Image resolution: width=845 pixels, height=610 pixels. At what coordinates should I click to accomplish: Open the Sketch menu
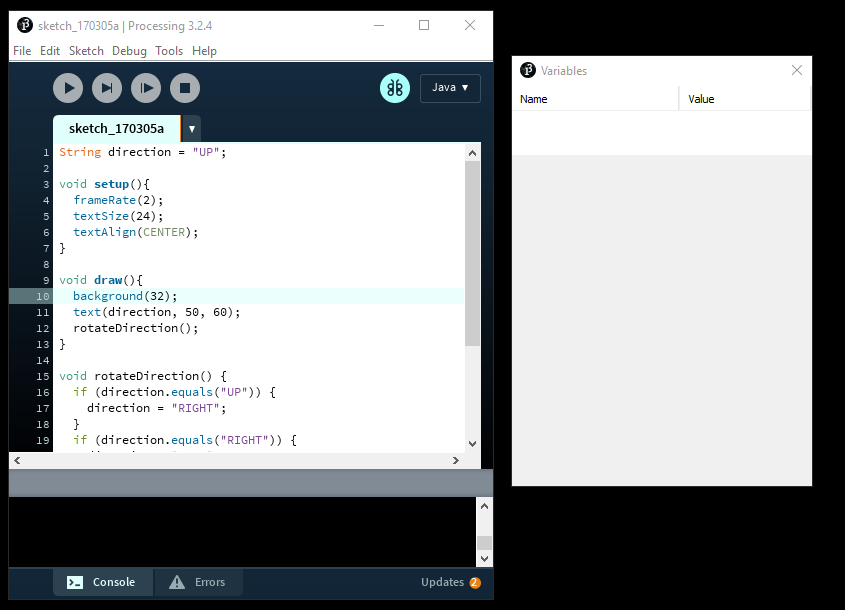point(86,51)
